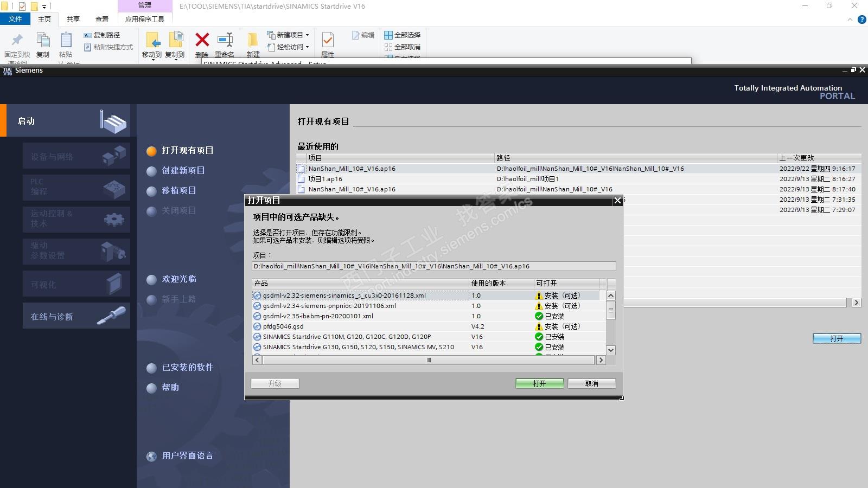Switch to the Application Tools tab
Screen dimensions: 868x488
[x=145, y=19]
